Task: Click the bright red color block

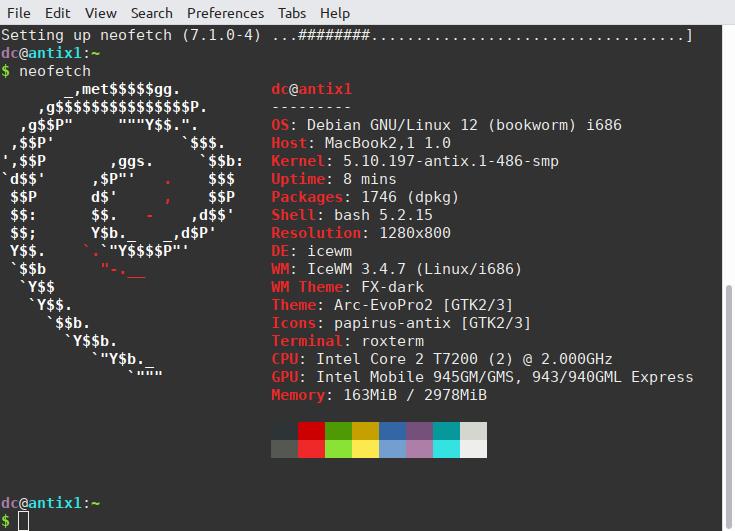Action: tap(311, 449)
